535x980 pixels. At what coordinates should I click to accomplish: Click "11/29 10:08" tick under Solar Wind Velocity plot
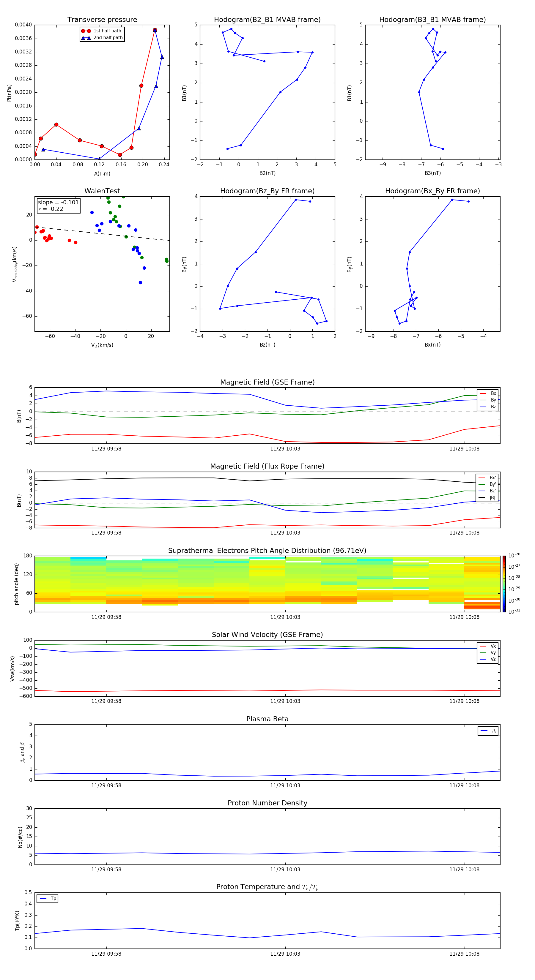click(464, 701)
